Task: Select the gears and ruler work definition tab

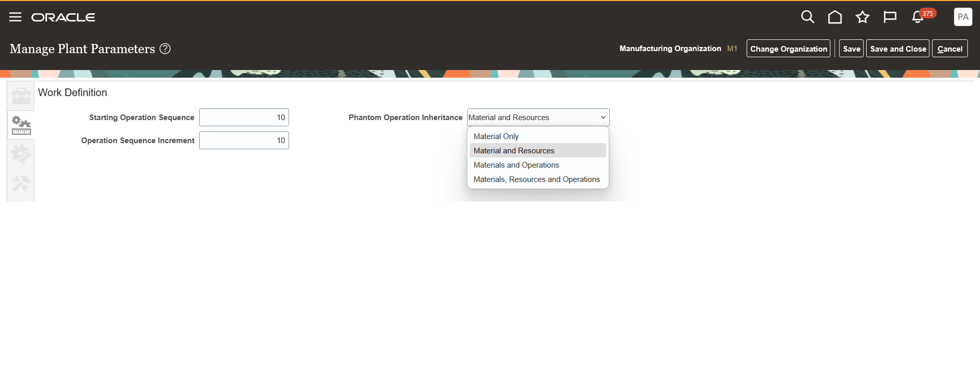Action: [21, 125]
